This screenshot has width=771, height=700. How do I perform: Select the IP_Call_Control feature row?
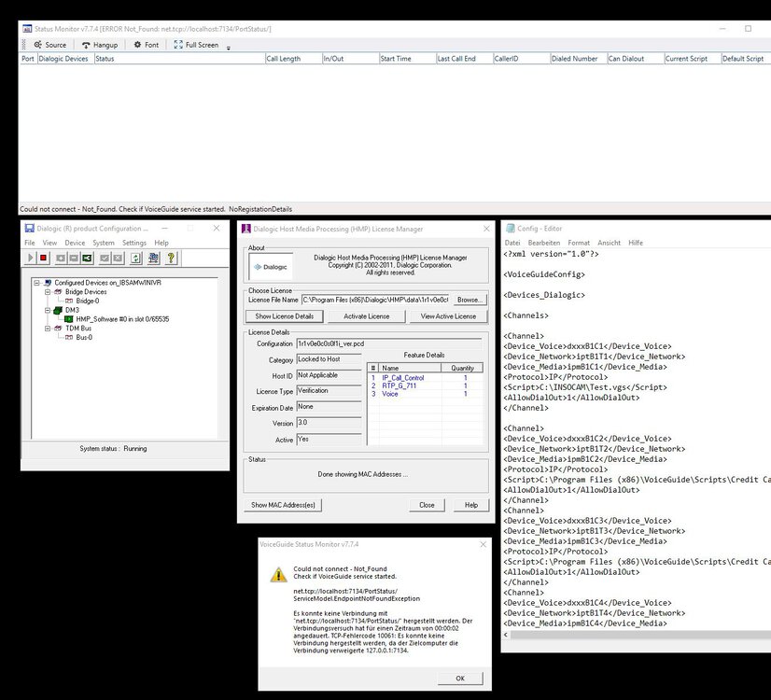[425, 378]
